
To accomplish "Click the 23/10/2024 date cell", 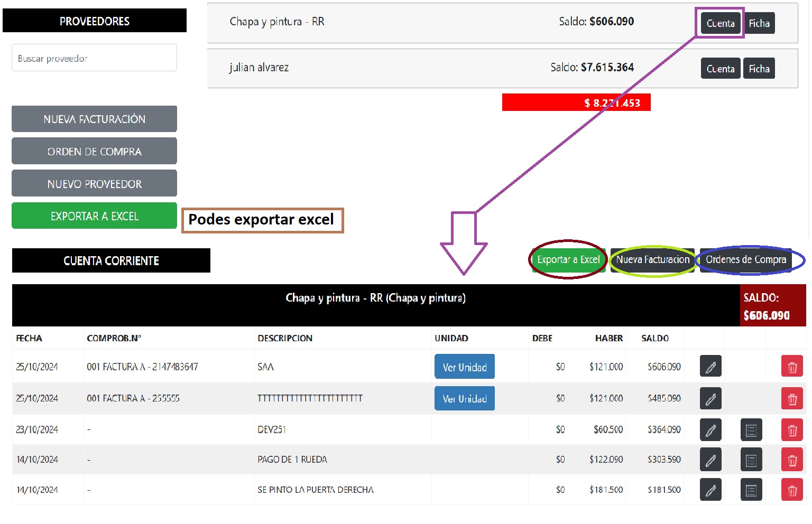I will coord(37,429).
